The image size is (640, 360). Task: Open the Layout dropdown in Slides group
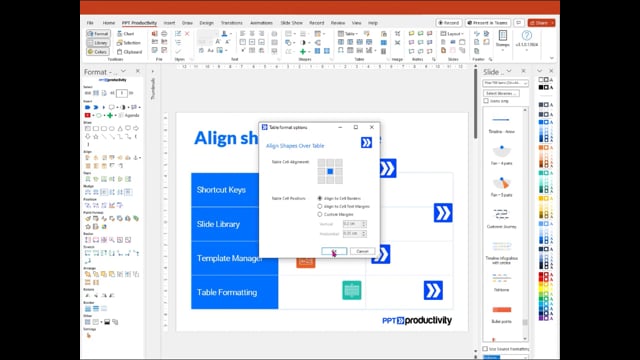(x=452, y=34)
